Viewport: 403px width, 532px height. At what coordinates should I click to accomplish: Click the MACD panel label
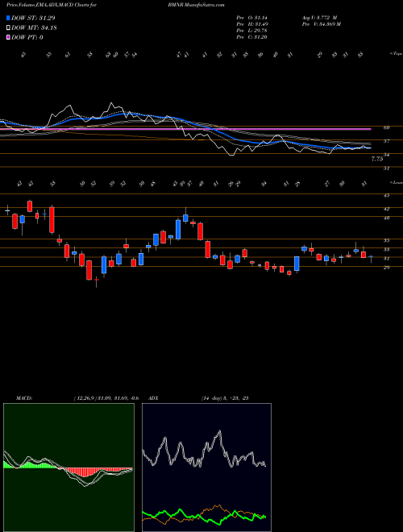click(24, 398)
